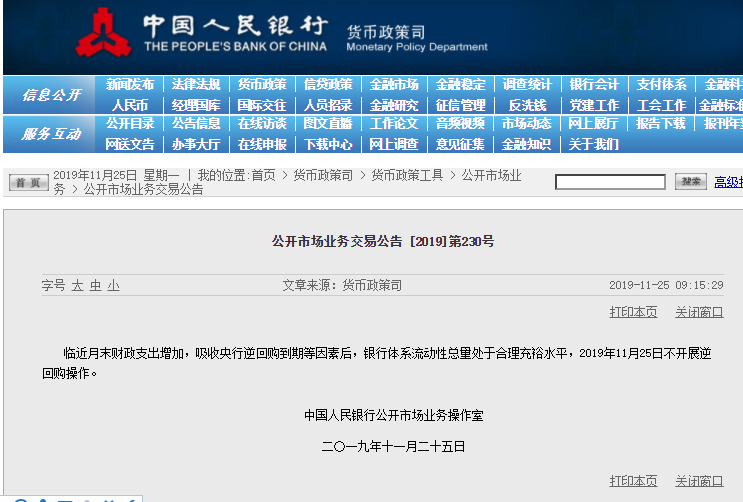Open 网上展厅 link
743x502 pixels.
click(593, 124)
